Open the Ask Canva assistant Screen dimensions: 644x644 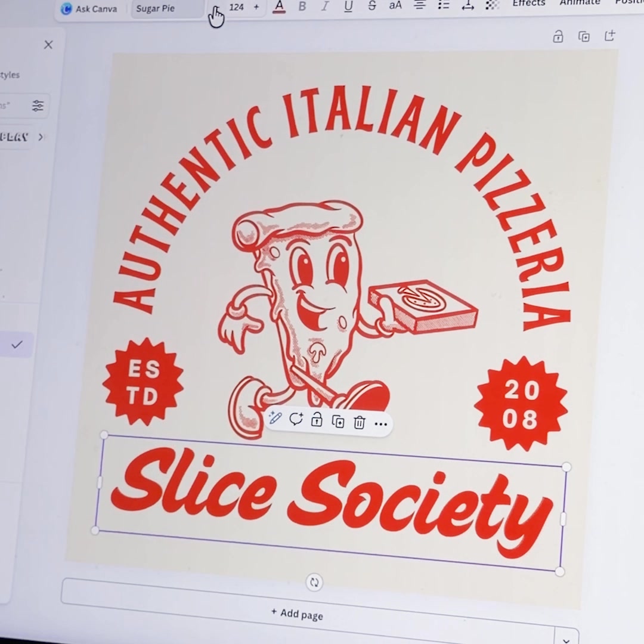click(89, 8)
